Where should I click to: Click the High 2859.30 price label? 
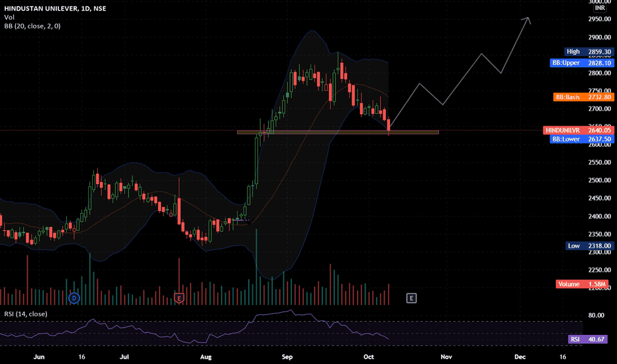coord(589,52)
